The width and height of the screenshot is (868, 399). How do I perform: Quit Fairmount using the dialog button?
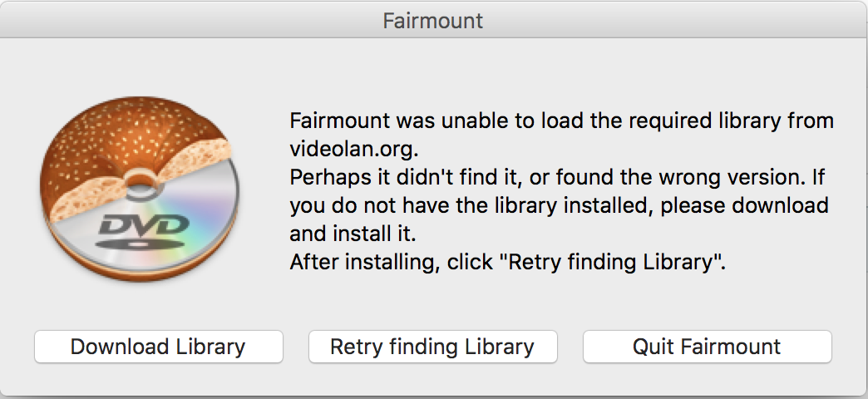point(707,347)
